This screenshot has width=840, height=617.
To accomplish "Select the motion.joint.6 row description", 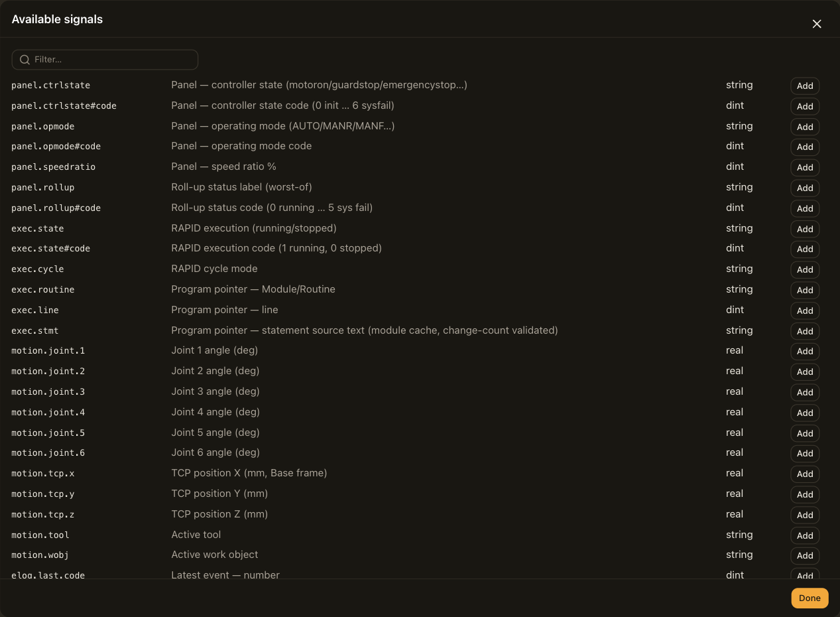I will click(215, 452).
